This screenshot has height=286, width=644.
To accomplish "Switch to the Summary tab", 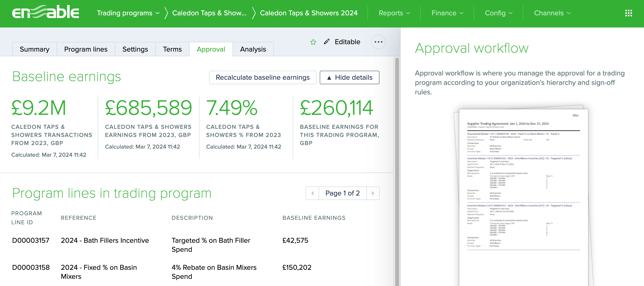I will tap(34, 49).
